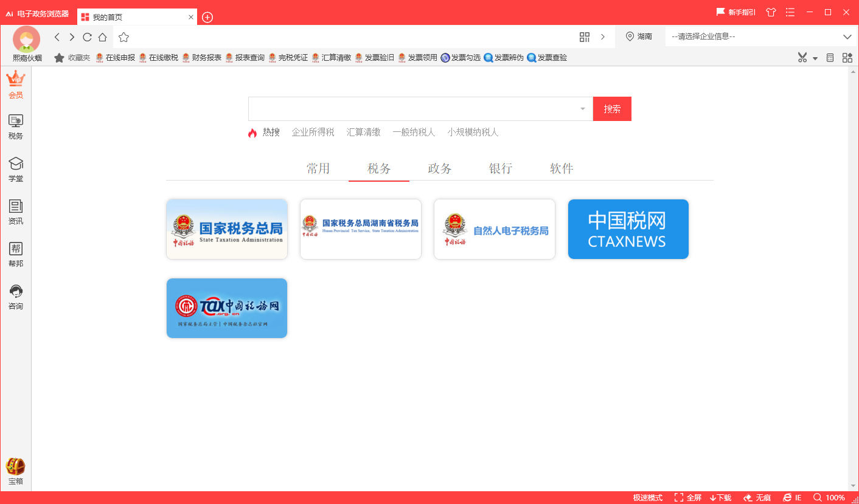Expand the search box suggestion arrow
Viewport: 859px width, 504px height.
coord(583,109)
